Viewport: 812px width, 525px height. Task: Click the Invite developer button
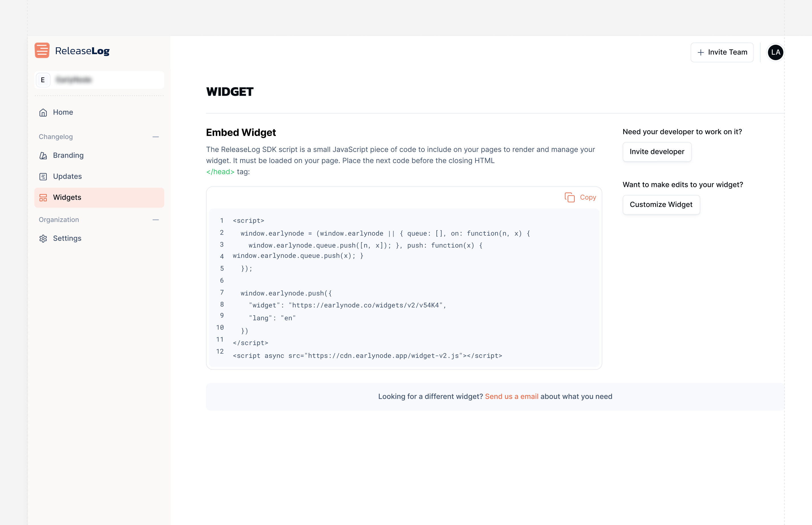pos(657,152)
